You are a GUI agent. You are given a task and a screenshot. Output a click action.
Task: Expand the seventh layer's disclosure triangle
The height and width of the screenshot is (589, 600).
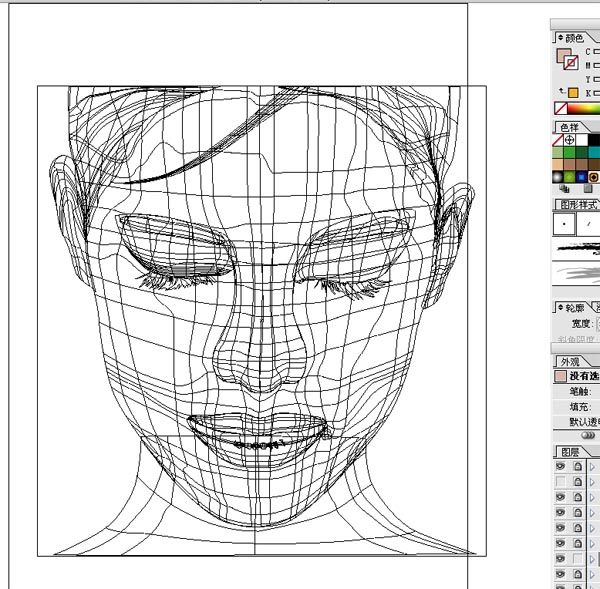pos(593,559)
